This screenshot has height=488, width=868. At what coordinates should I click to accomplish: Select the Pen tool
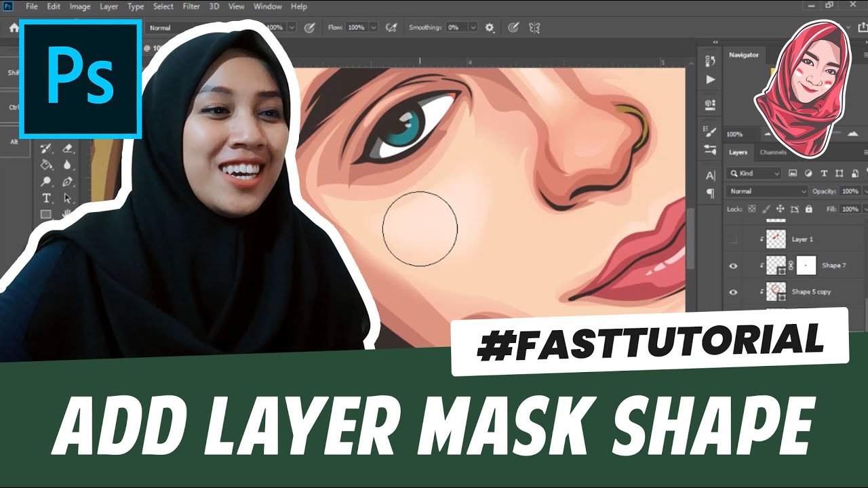pyautogui.click(x=67, y=182)
